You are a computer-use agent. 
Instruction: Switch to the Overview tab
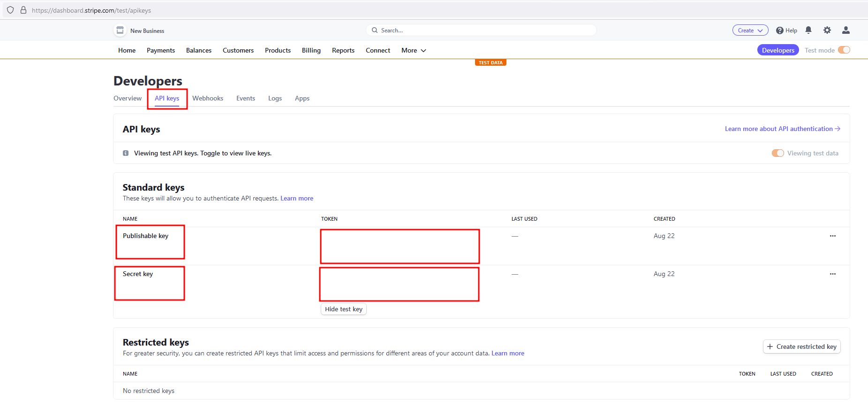(x=128, y=98)
